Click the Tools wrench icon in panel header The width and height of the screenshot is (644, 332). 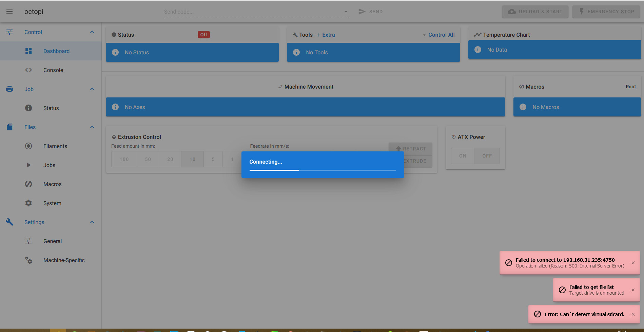[x=295, y=35]
